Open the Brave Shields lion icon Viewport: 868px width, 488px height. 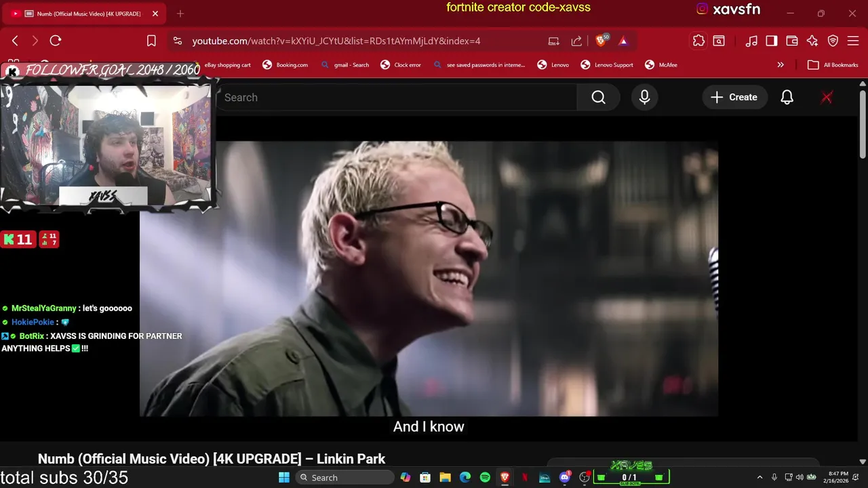[601, 41]
